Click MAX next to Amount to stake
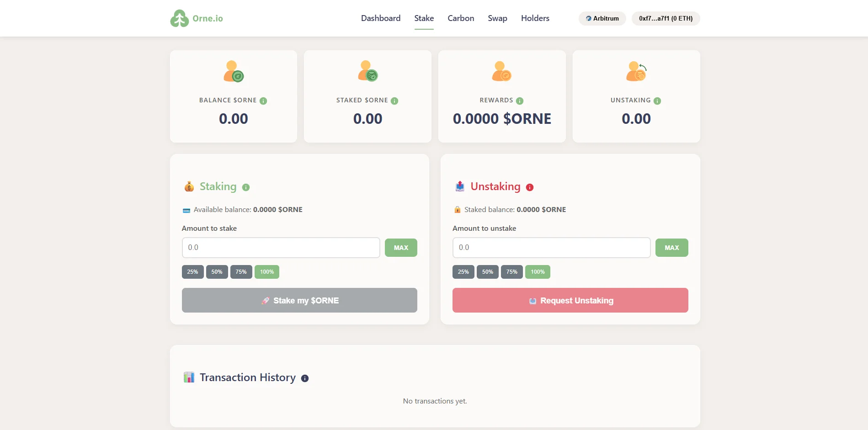The height and width of the screenshot is (430, 868). point(401,247)
